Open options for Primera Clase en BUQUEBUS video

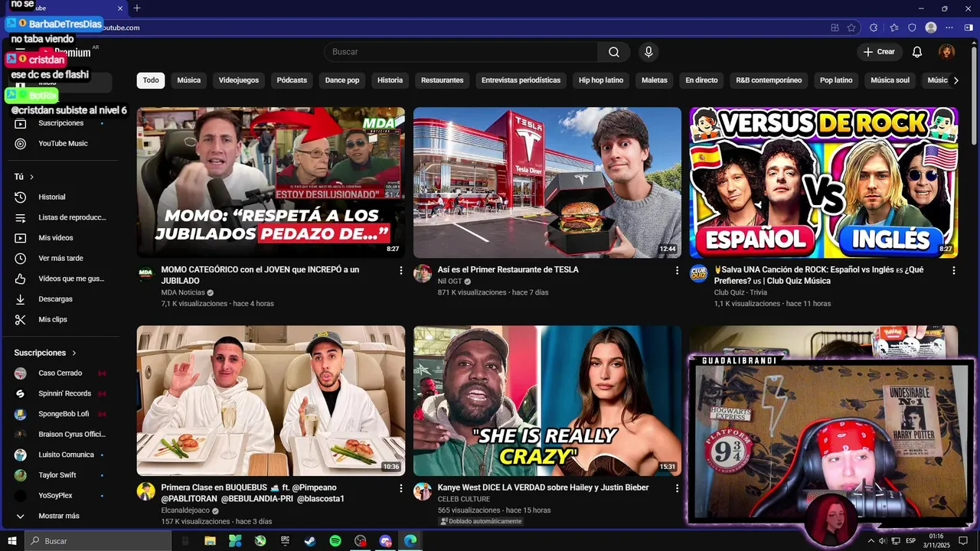[400, 487]
